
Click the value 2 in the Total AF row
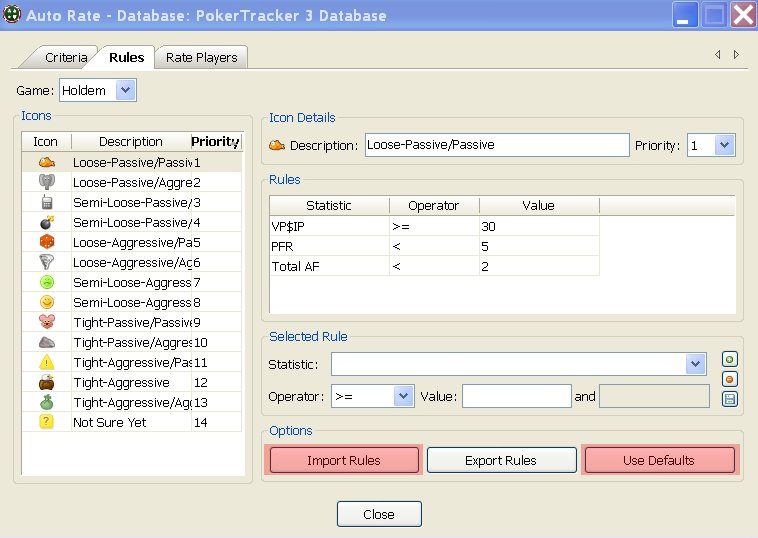click(485, 266)
